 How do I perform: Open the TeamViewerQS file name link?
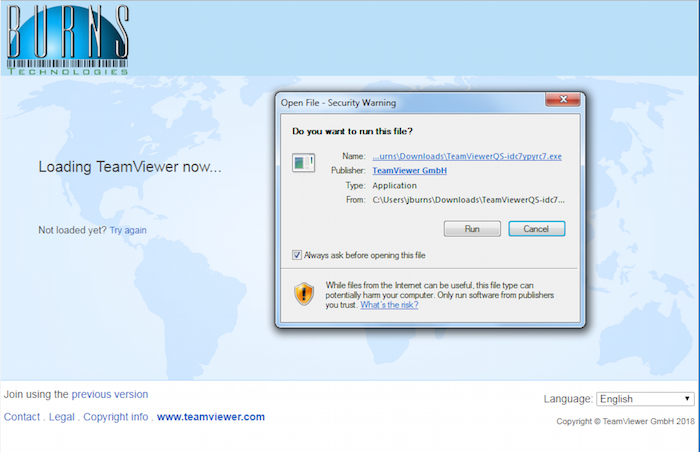tap(467, 156)
